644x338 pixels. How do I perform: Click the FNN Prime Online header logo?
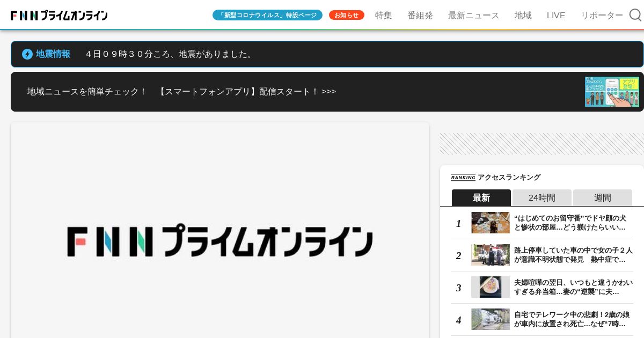tap(59, 16)
